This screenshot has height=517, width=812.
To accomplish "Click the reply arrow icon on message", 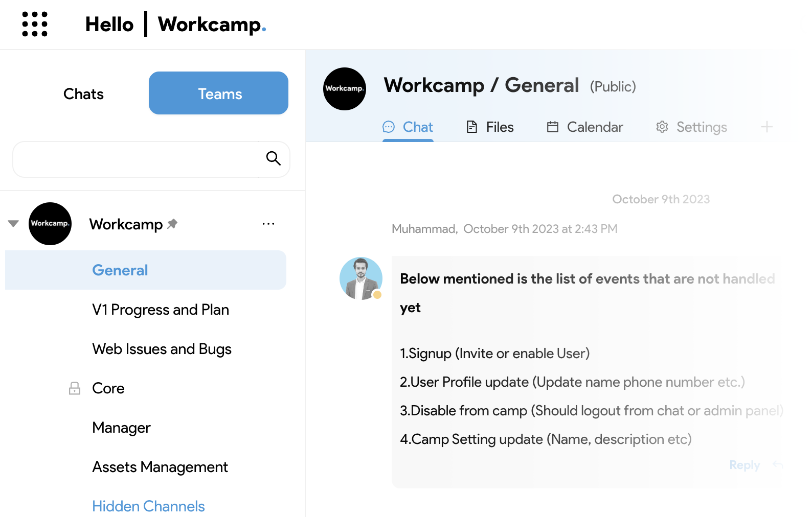I will (778, 464).
